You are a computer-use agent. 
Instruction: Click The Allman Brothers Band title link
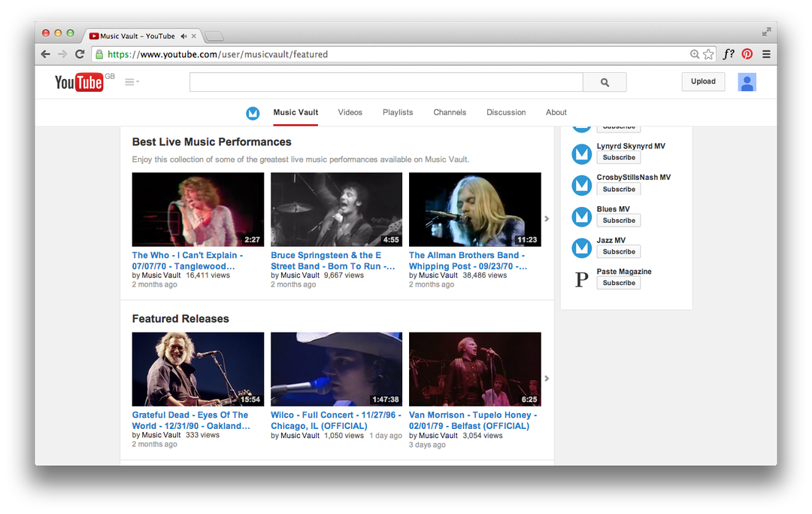pos(468,260)
